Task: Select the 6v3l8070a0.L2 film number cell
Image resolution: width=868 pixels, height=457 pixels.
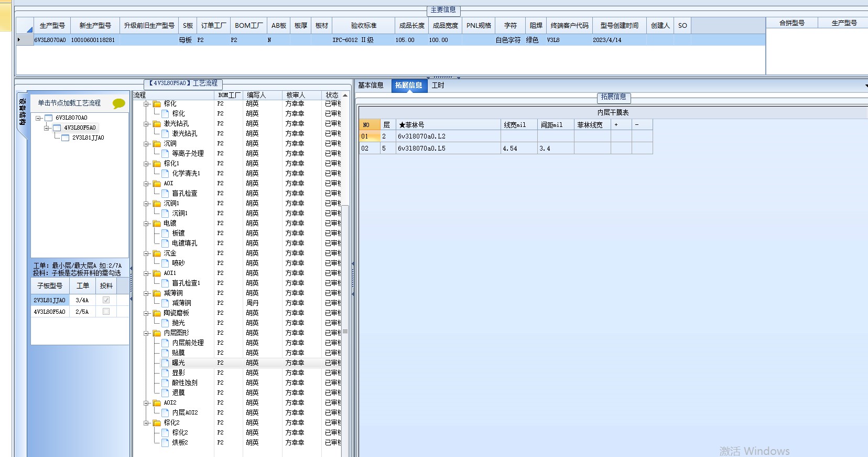Action: pos(448,136)
